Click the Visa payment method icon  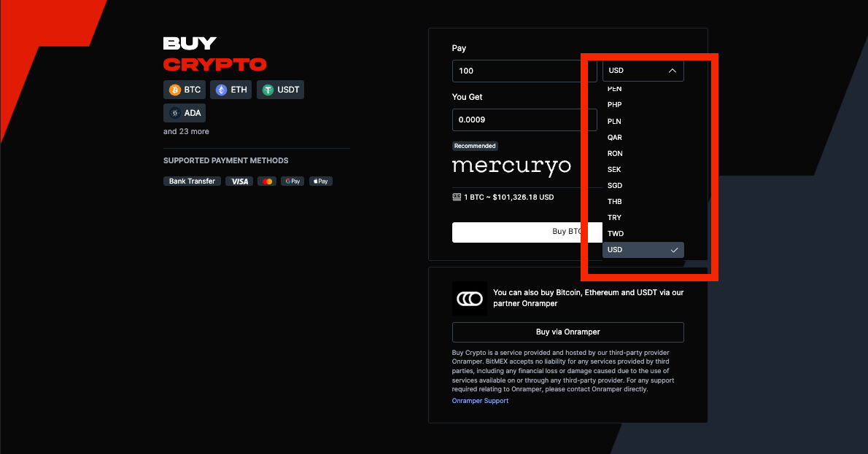[239, 181]
